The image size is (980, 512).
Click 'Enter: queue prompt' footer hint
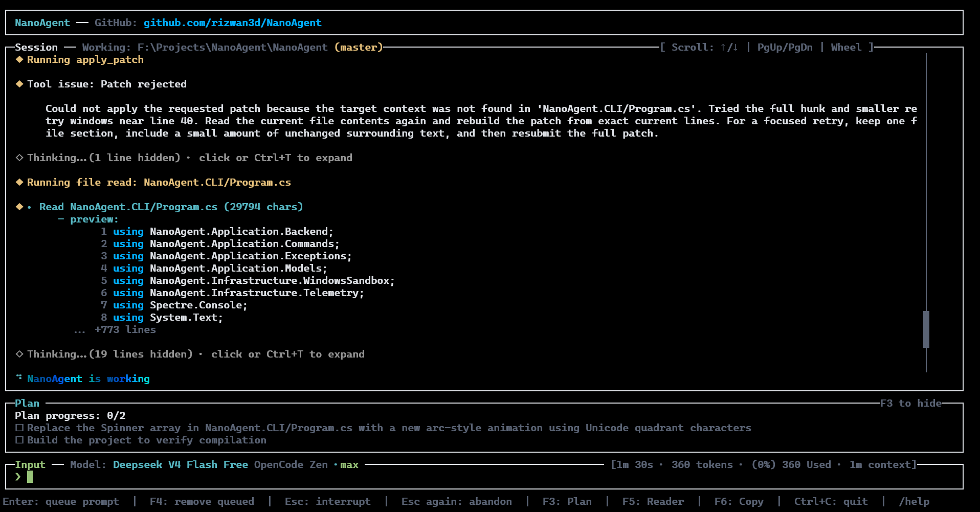tap(61, 501)
